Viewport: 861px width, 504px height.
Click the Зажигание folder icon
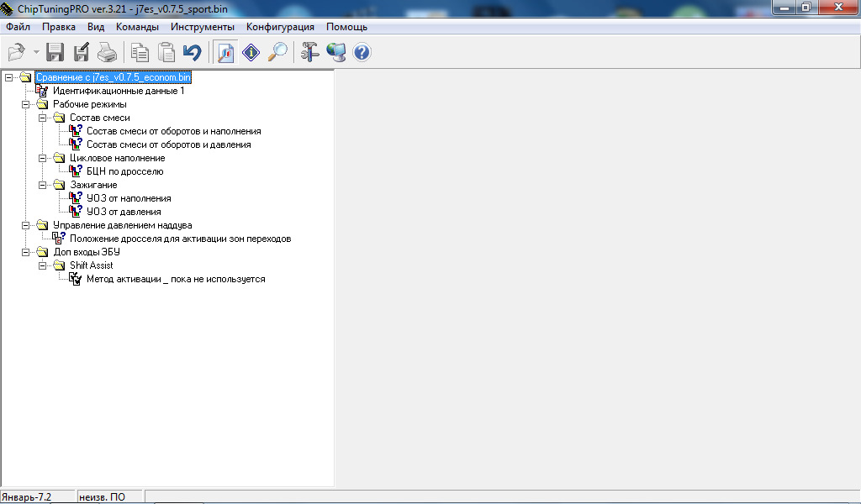[60, 185]
